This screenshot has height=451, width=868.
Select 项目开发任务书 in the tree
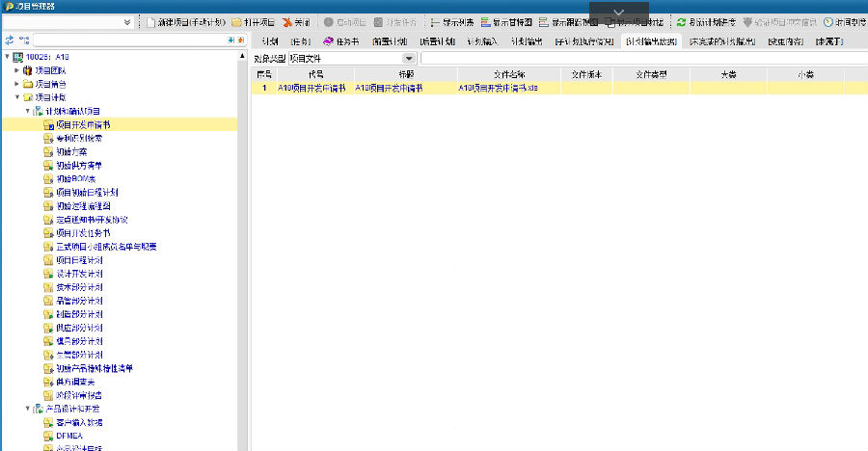[x=83, y=233]
